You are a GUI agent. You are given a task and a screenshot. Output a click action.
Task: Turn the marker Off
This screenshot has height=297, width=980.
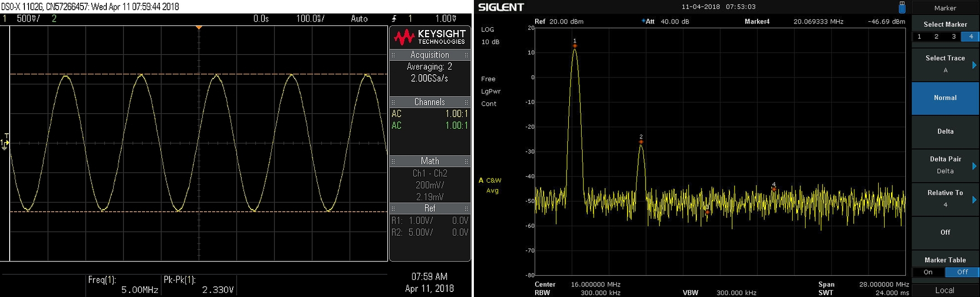pos(945,232)
